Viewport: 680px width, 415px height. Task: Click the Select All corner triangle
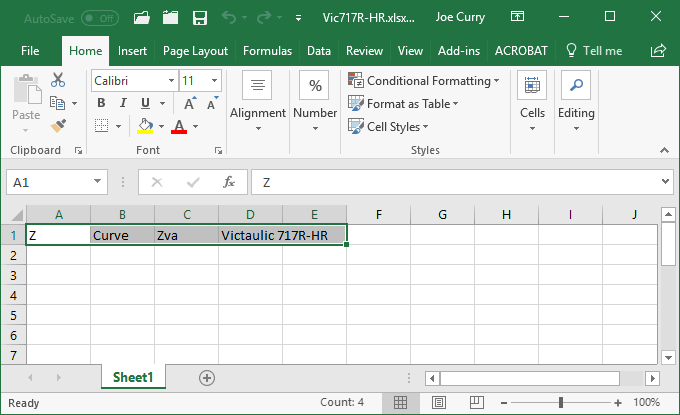[x=17, y=215]
